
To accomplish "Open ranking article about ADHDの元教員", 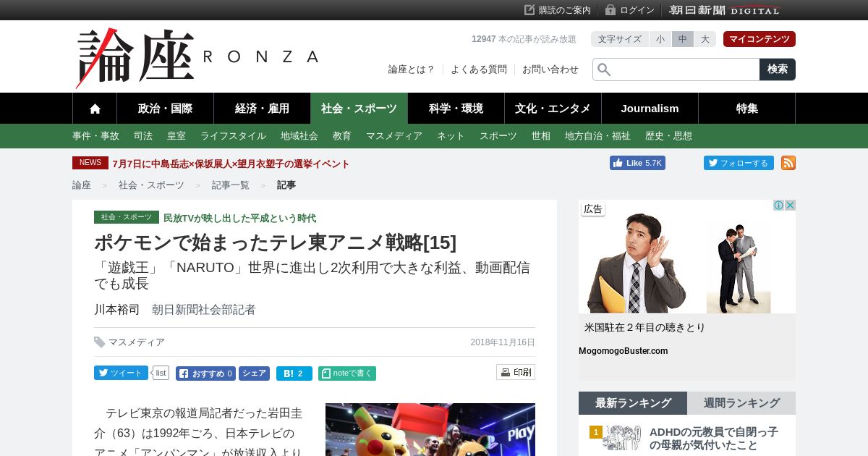I will click(714, 439).
